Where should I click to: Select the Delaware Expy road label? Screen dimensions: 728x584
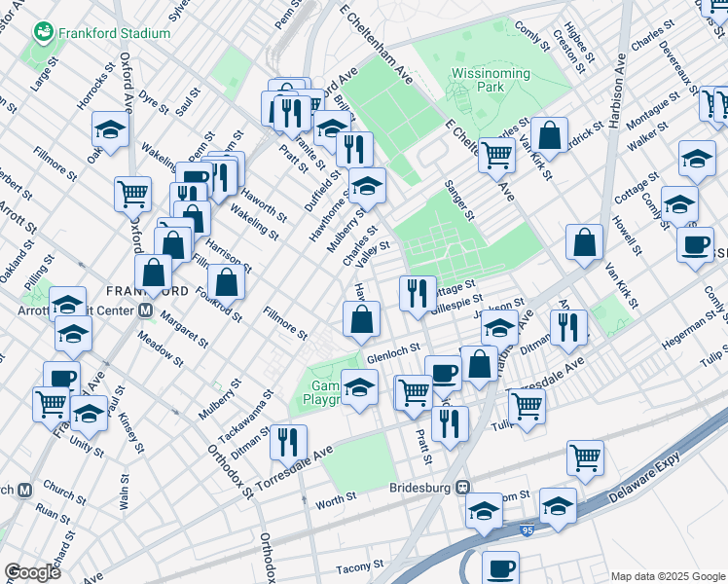pyautogui.click(x=644, y=477)
